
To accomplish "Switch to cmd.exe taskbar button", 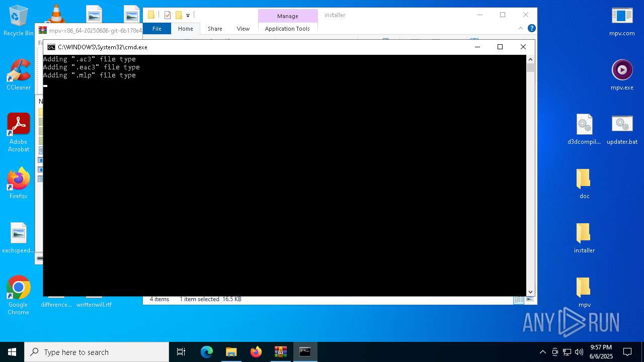I will click(305, 352).
